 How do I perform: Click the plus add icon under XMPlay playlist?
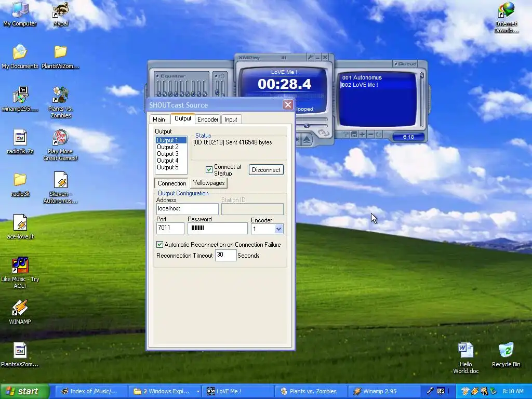click(362, 135)
